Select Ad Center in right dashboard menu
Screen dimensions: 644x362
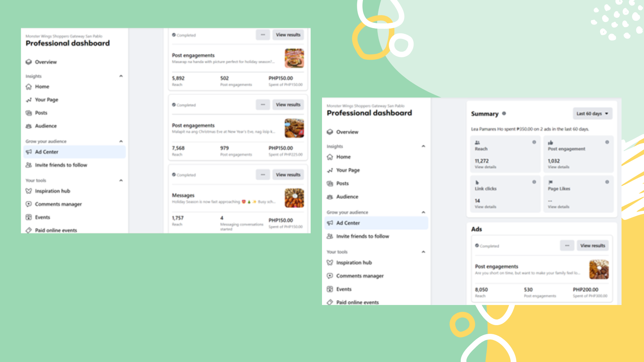[348, 223]
